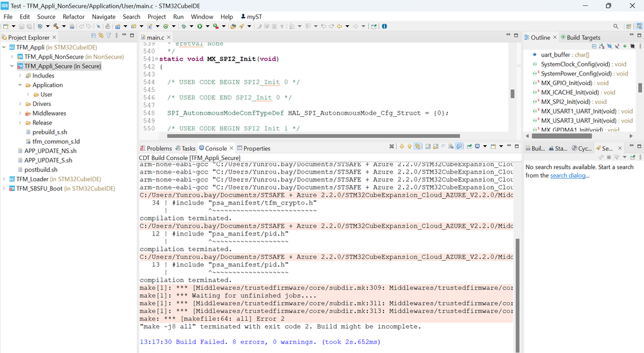Screen dimensions: 644x353
Task: Click the Pin Console icon
Action: pos(469,146)
